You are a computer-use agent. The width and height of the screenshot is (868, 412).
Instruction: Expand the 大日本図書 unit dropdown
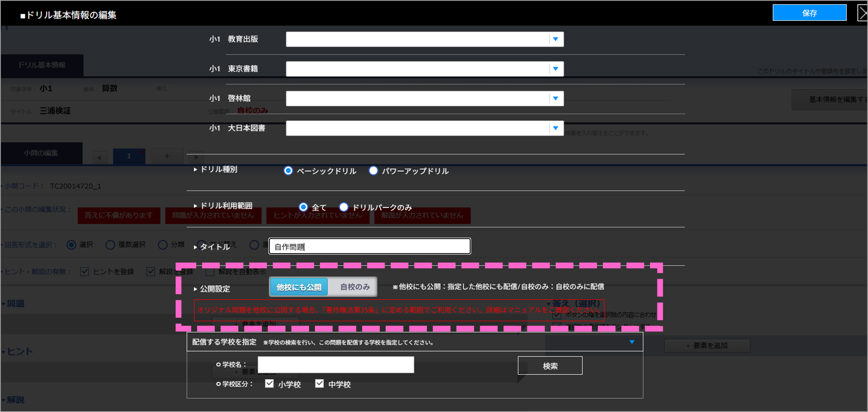(x=555, y=128)
